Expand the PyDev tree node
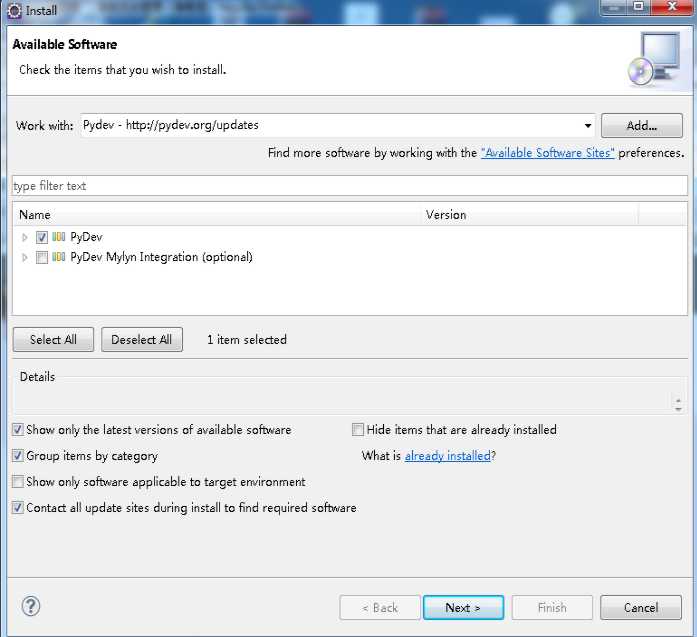 point(25,237)
